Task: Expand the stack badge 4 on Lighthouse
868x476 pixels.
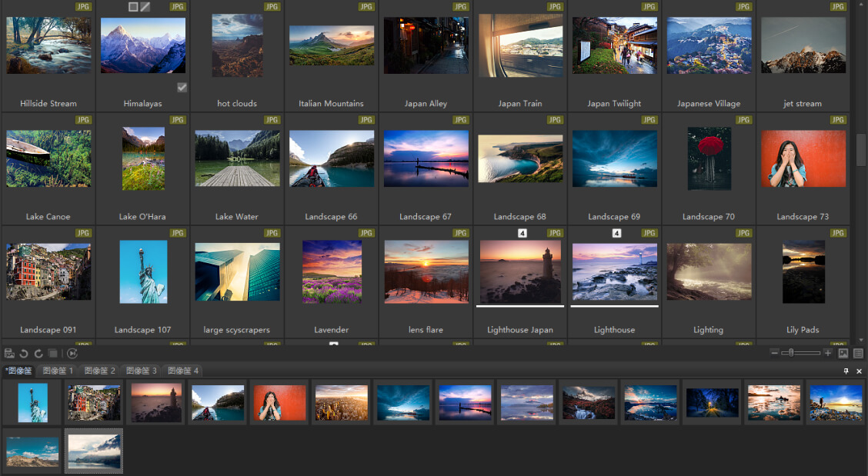Action: [616, 233]
